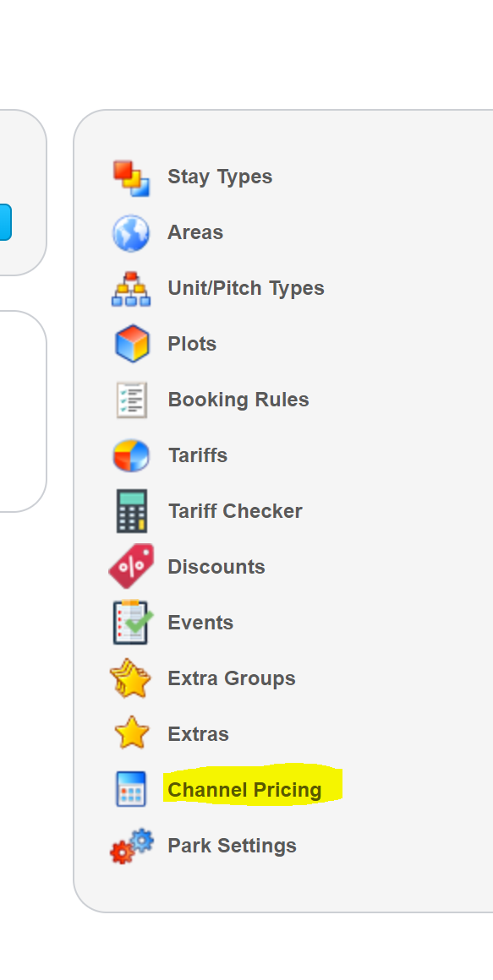Image resolution: width=493 pixels, height=980 pixels.
Task: Select the Booking Rules menu item
Action: 238,400
